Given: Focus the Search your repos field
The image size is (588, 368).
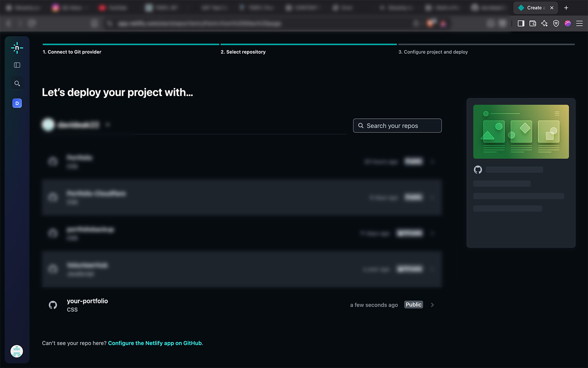Looking at the screenshot, I should pyautogui.click(x=397, y=126).
